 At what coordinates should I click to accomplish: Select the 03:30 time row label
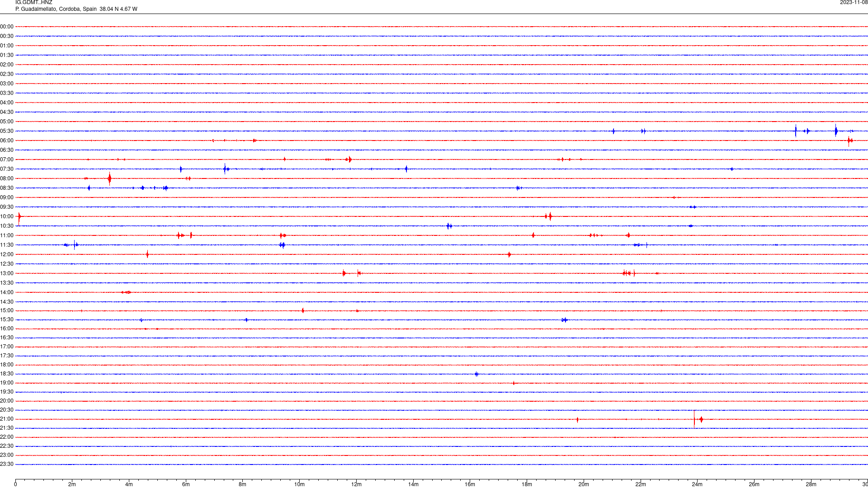(x=7, y=93)
